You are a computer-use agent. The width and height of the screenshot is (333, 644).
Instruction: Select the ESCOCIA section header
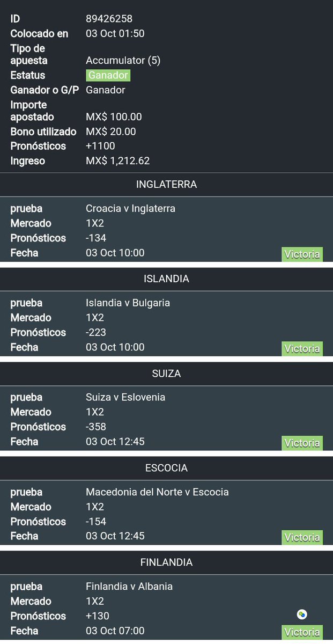(166, 468)
